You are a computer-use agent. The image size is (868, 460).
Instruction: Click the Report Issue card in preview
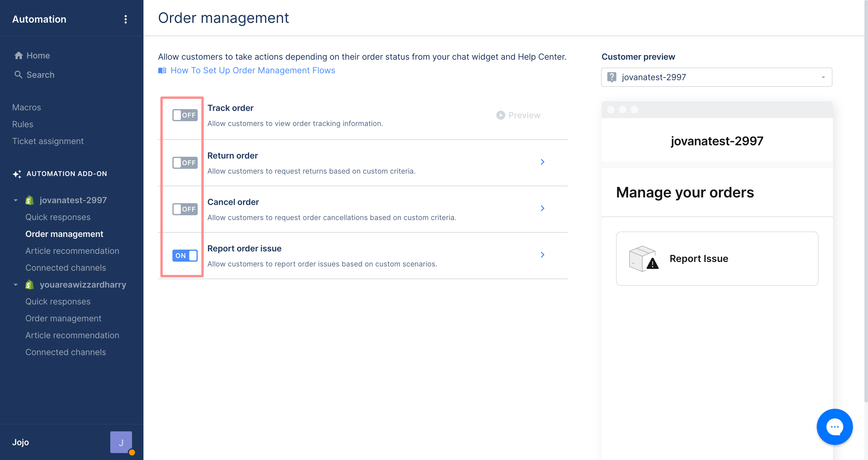[717, 258]
